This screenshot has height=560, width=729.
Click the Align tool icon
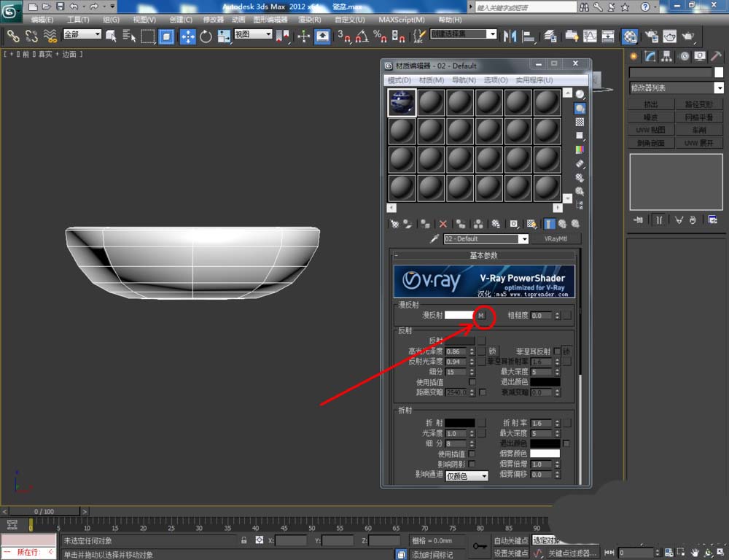tap(528, 36)
